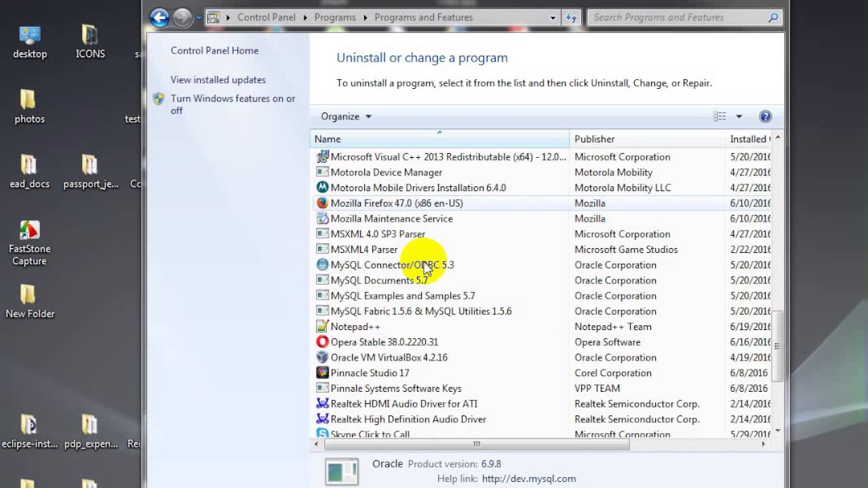Click Turn Windows features on or off
Screen dimensions: 868x488
(233, 104)
